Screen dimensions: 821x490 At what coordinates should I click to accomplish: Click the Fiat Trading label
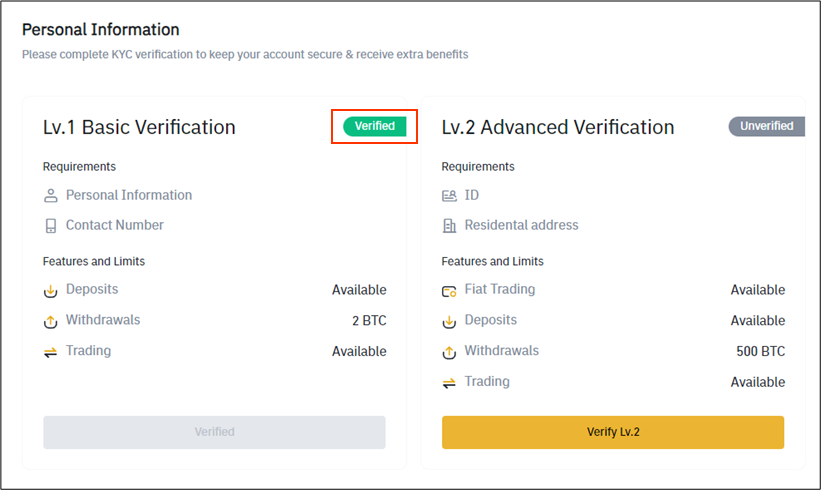point(500,289)
